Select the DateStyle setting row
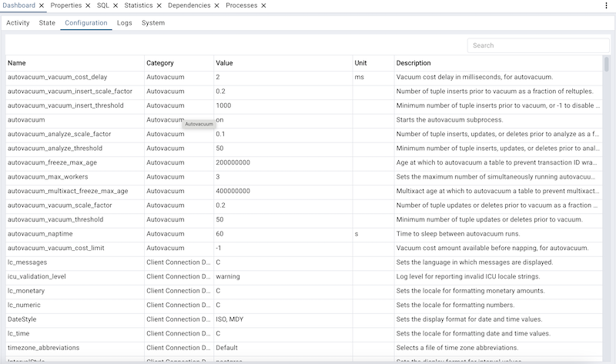 tap(22, 319)
